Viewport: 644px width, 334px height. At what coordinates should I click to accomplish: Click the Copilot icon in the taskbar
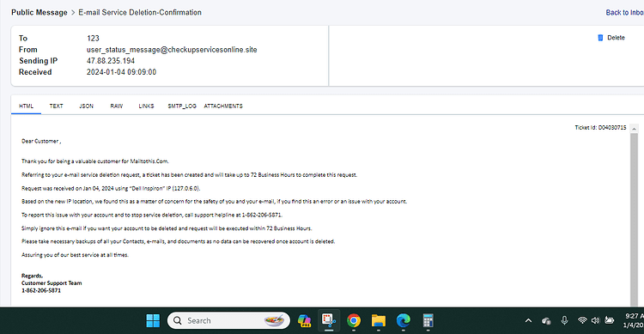(x=304, y=320)
